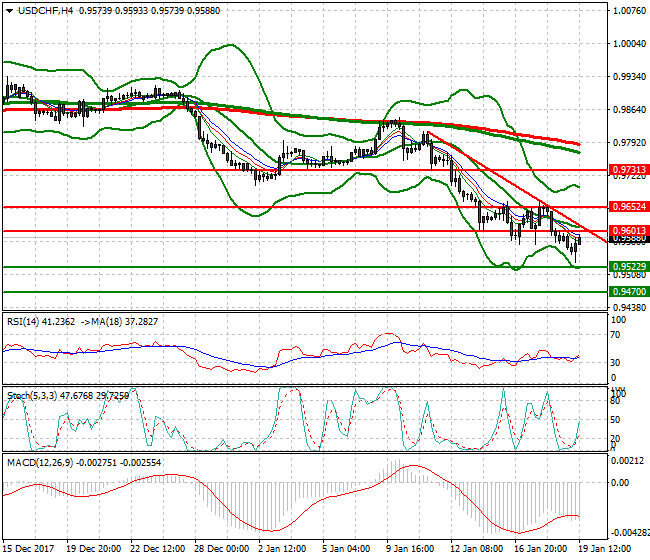Image resolution: width=650 pixels, height=560 pixels.
Task: Click the 16 Jan 20:00 time axis label
Action: pos(541,549)
